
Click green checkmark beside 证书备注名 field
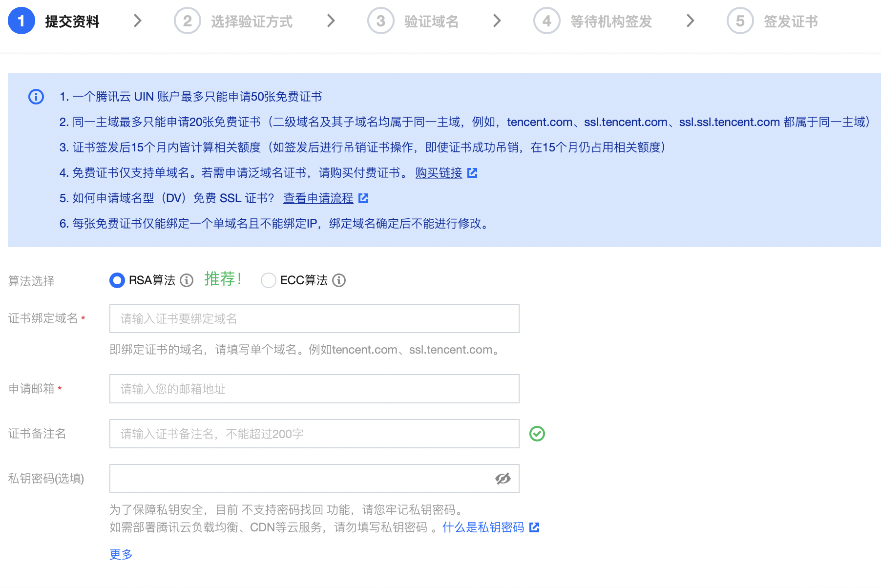pos(537,434)
